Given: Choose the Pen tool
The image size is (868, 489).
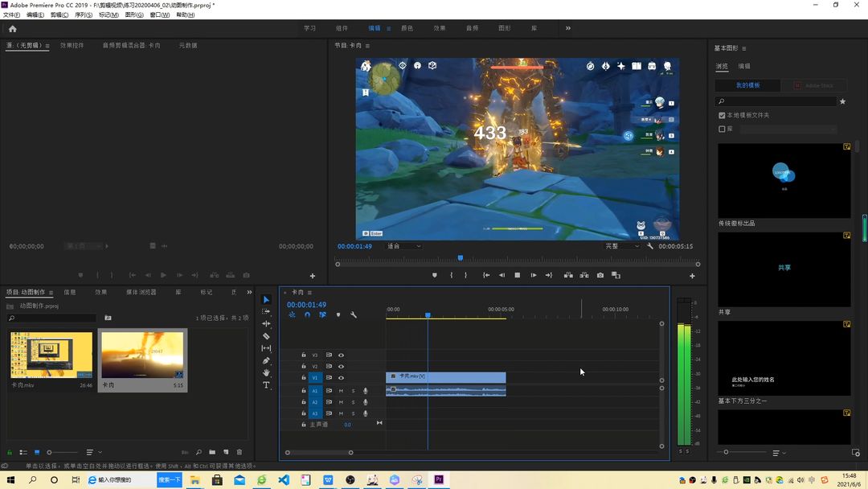Looking at the screenshot, I should [266, 360].
